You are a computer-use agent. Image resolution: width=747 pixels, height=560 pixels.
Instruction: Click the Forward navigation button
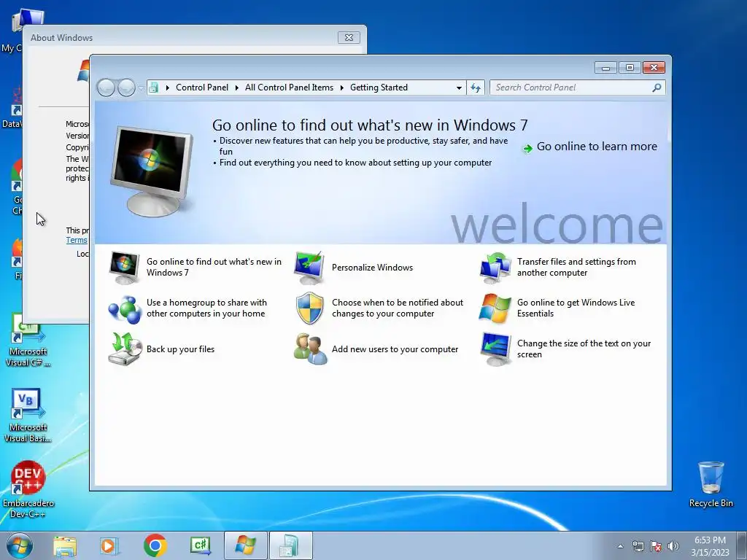point(126,87)
